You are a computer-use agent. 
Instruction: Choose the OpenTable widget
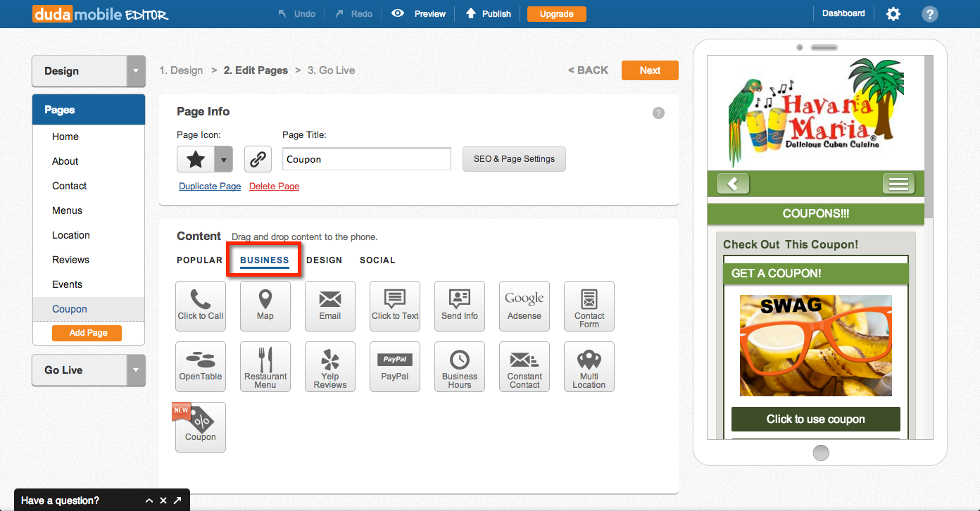201,367
